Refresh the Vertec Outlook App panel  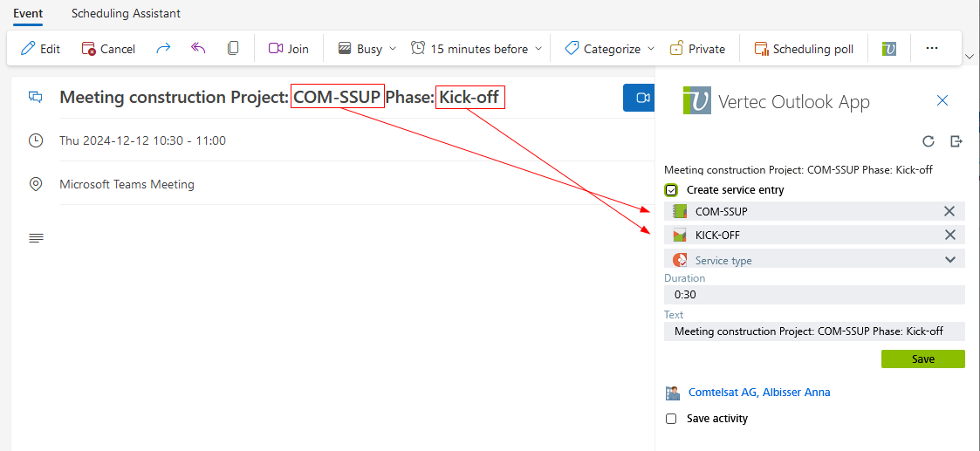929,141
